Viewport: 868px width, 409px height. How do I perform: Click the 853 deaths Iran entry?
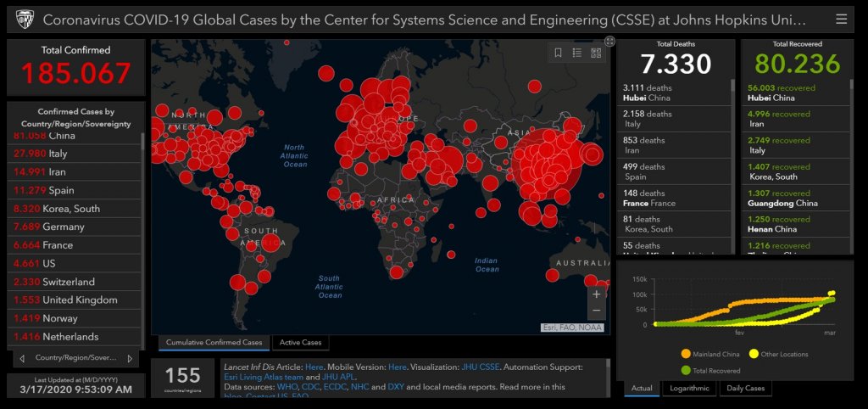[674, 145]
